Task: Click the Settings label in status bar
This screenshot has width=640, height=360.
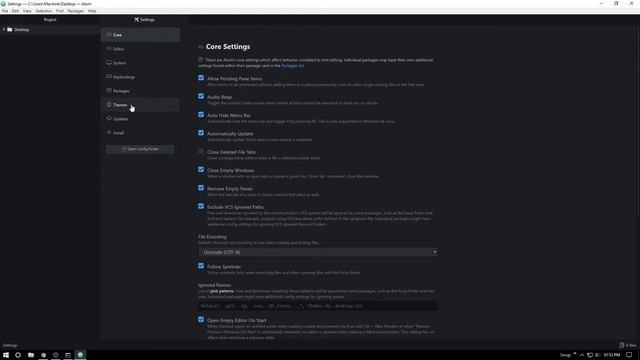Action: coord(10,345)
